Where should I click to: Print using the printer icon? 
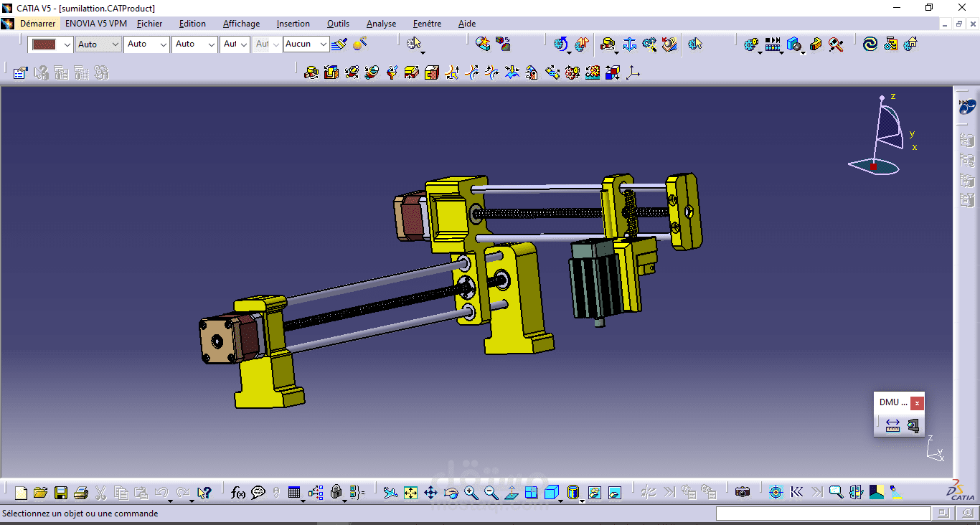tap(81, 493)
